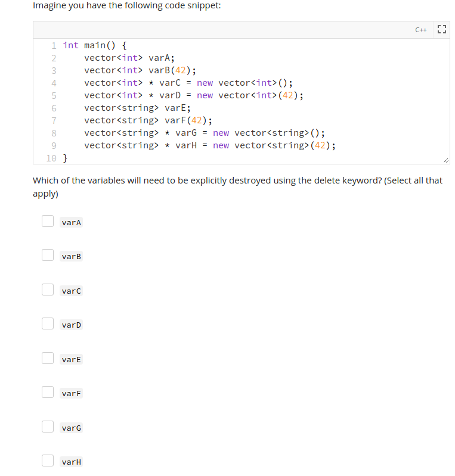This screenshot has width=455, height=476.
Task: Enable the varG checkbox
Action: (x=48, y=427)
